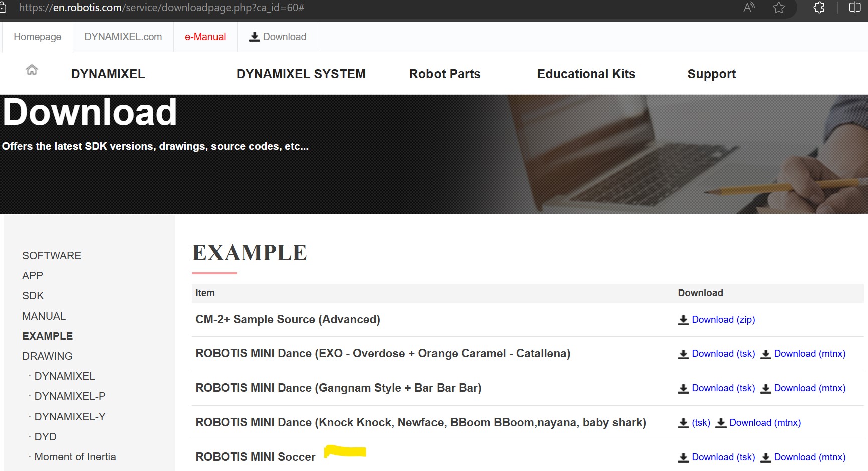Screen dimensions: 868x471
Task: Click the 'ROBOTIS MINI Soccer' item text
Action: 256,457
